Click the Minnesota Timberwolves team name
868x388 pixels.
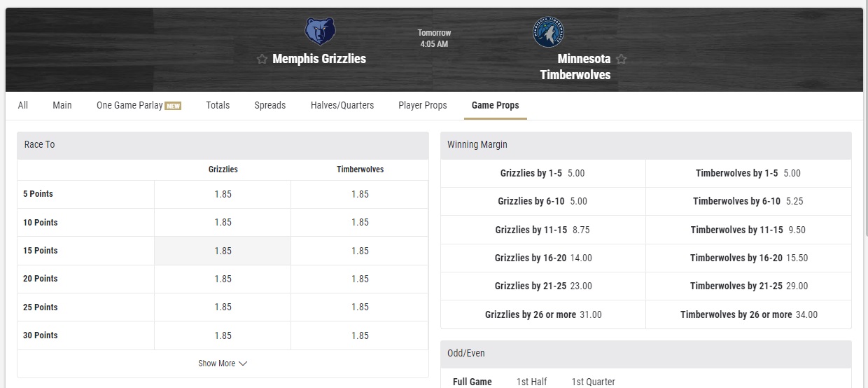coord(575,67)
